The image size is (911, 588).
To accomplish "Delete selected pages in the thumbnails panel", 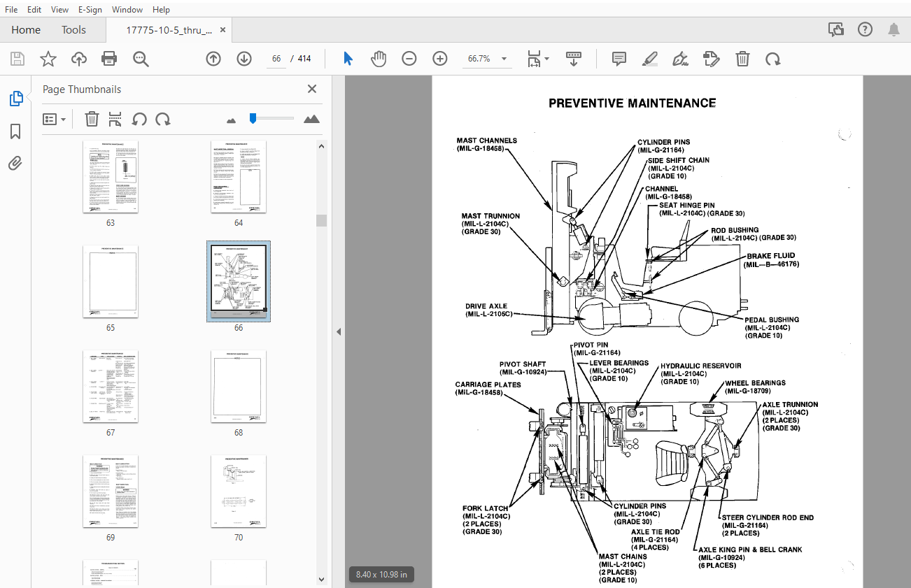I will pyautogui.click(x=92, y=119).
